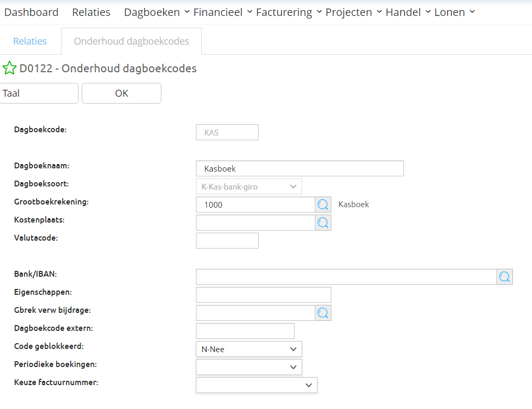This screenshot has height=409, width=532.
Task: Focus the Gbrek verw bijdrage field
Action: click(255, 313)
